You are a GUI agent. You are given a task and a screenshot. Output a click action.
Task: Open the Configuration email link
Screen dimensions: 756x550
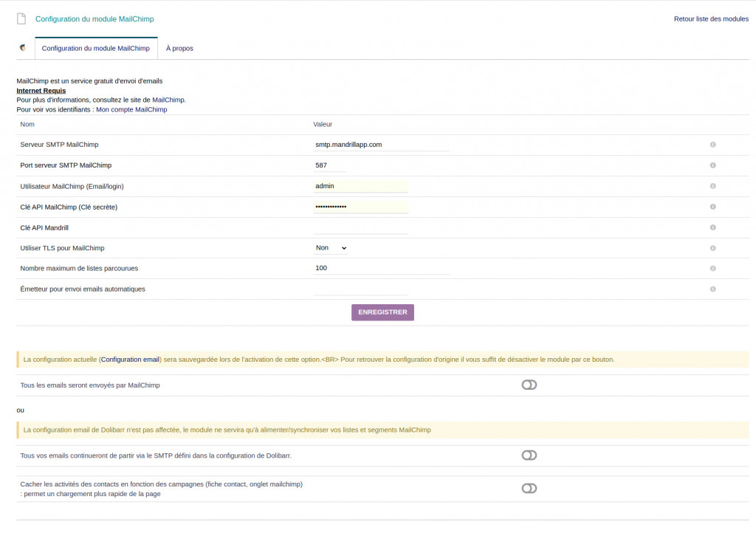pos(130,360)
